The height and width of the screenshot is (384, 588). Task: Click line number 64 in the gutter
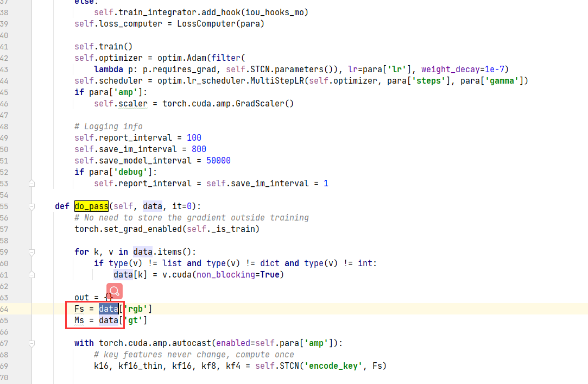(5, 309)
